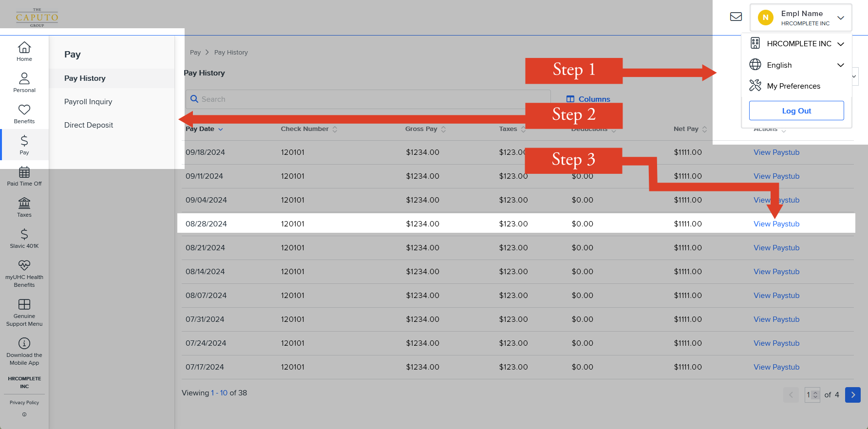Image resolution: width=868 pixels, height=429 pixels.
Task: Click the 07/17/2024 pay date cell
Action: tap(205, 367)
